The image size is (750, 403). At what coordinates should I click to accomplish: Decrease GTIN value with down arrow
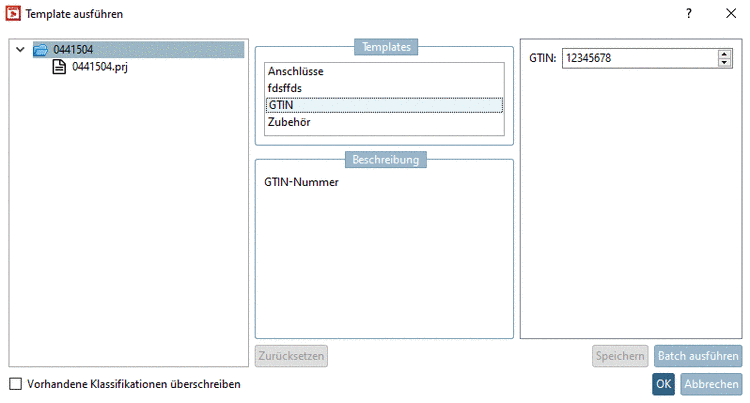click(x=725, y=63)
